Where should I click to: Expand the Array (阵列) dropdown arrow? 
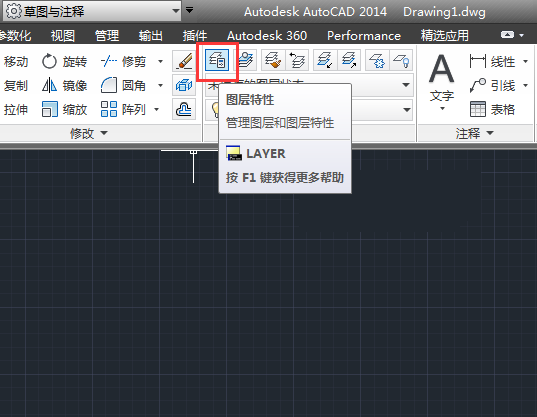[x=157, y=109]
